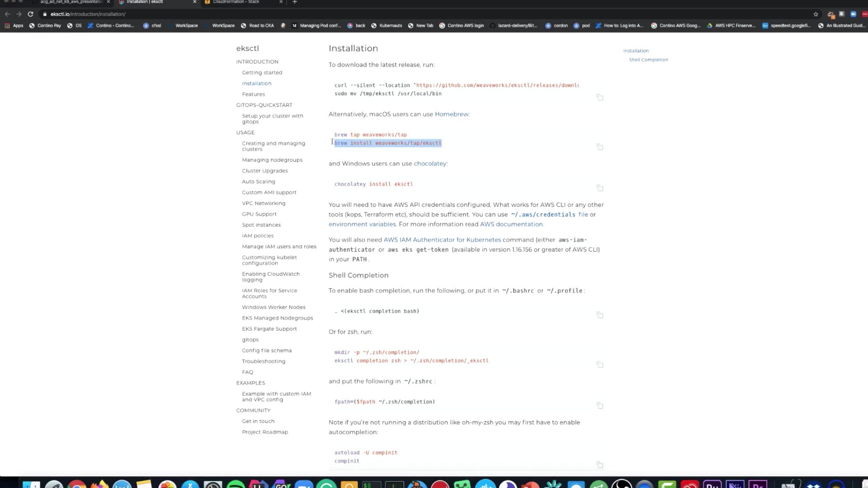The width and height of the screenshot is (868, 488).
Task: Follow the Homebrew link
Action: (451, 114)
